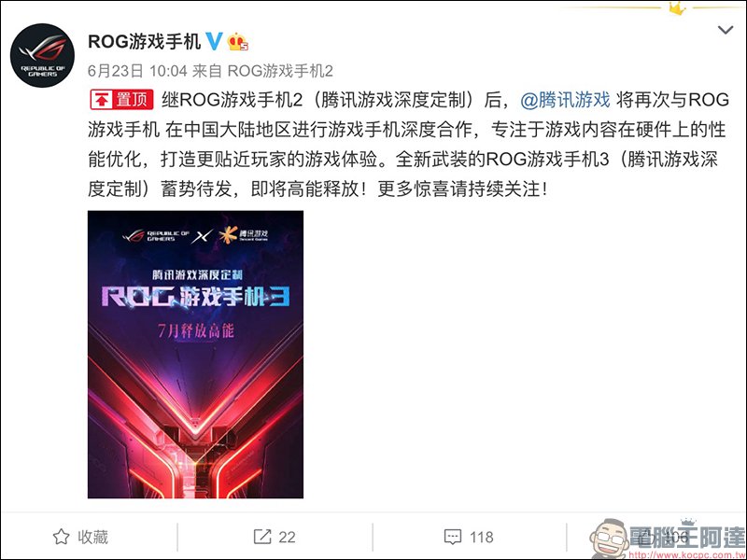The image size is (747, 560).
Task: Click the 22 repost count
Action: (x=287, y=538)
